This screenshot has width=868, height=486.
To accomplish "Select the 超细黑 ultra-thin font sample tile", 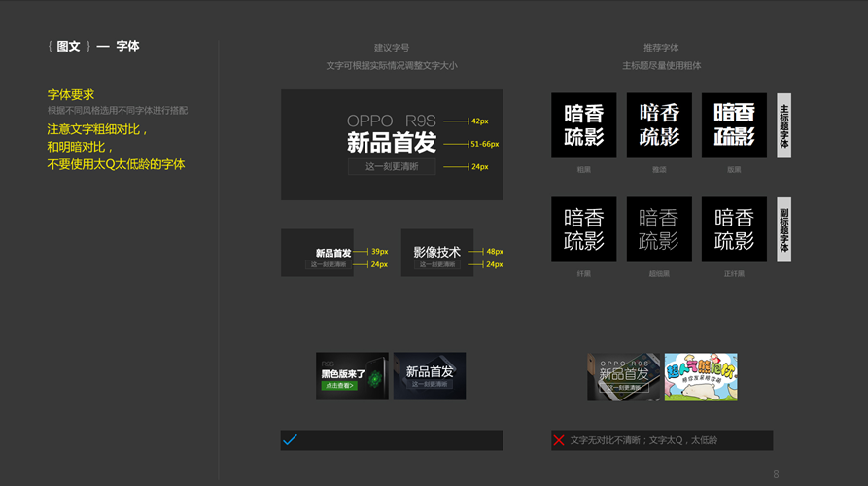I will point(659,229).
